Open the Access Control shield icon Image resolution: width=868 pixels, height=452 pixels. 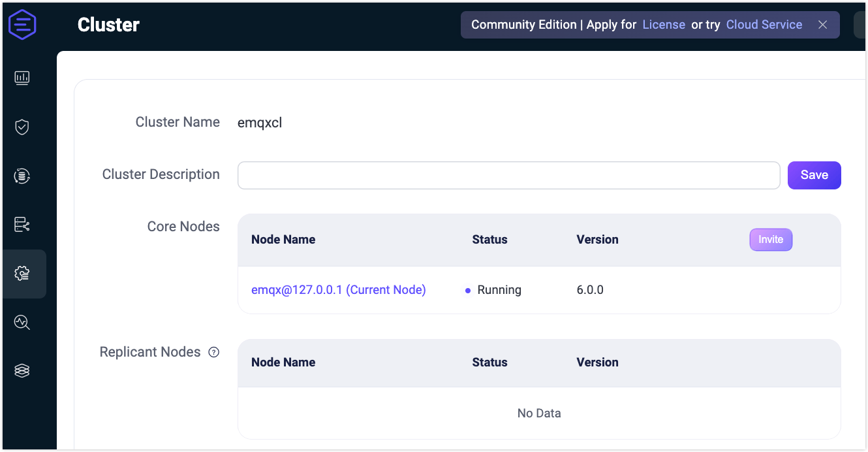22,127
